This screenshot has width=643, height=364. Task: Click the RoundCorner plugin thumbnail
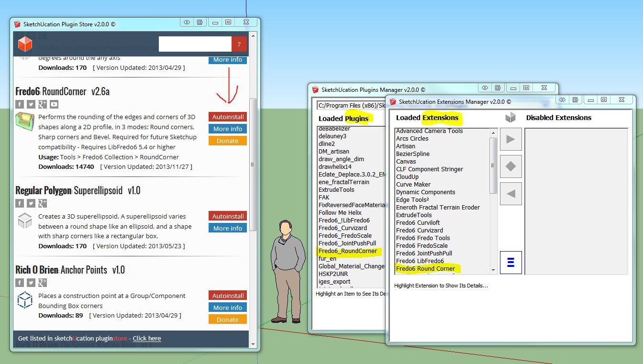click(24, 121)
